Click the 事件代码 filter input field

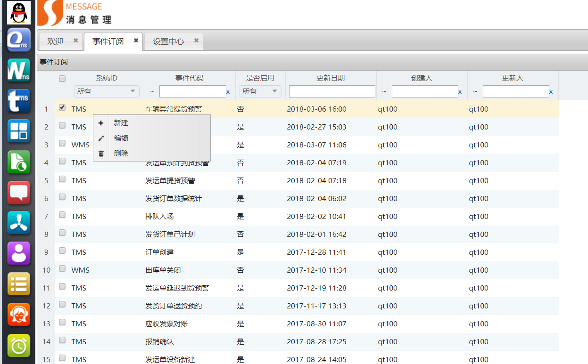click(x=192, y=91)
